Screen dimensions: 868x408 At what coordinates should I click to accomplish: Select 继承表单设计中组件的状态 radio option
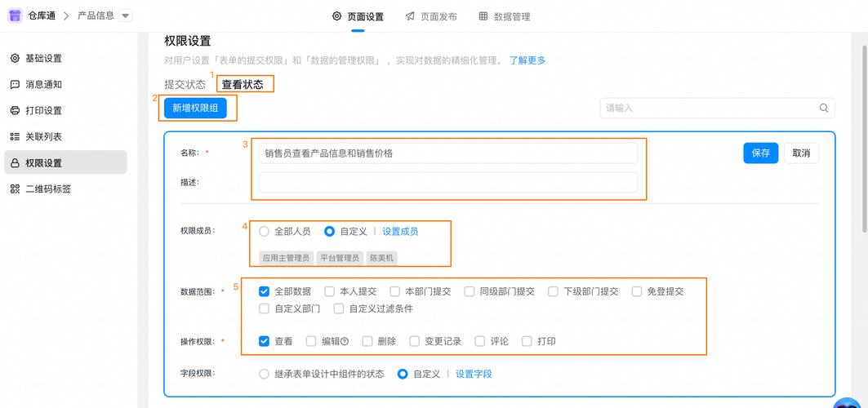point(265,375)
